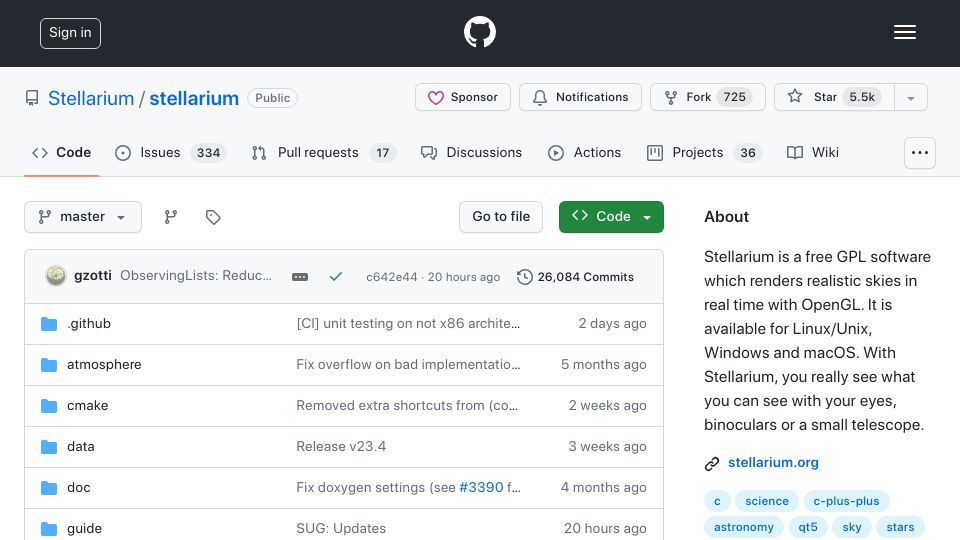Open the master branch dropdown

click(83, 217)
